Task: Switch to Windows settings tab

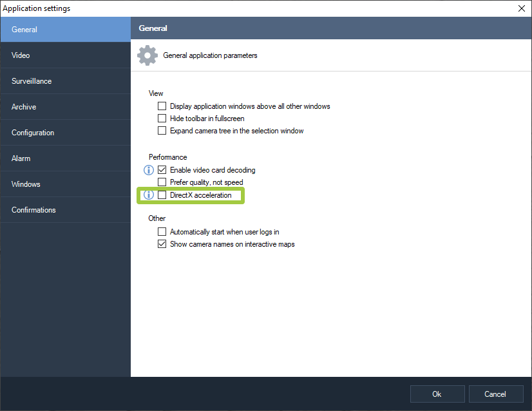Action: click(65, 184)
